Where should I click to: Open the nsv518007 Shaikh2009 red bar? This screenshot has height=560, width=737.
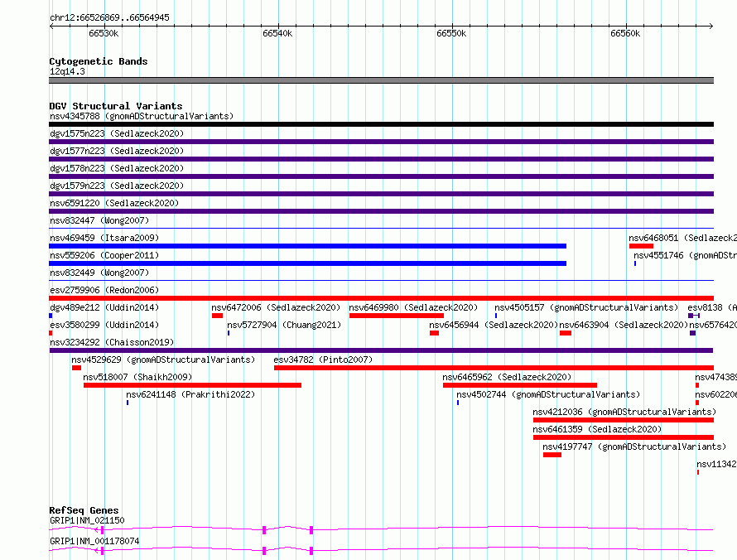click(x=192, y=385)
